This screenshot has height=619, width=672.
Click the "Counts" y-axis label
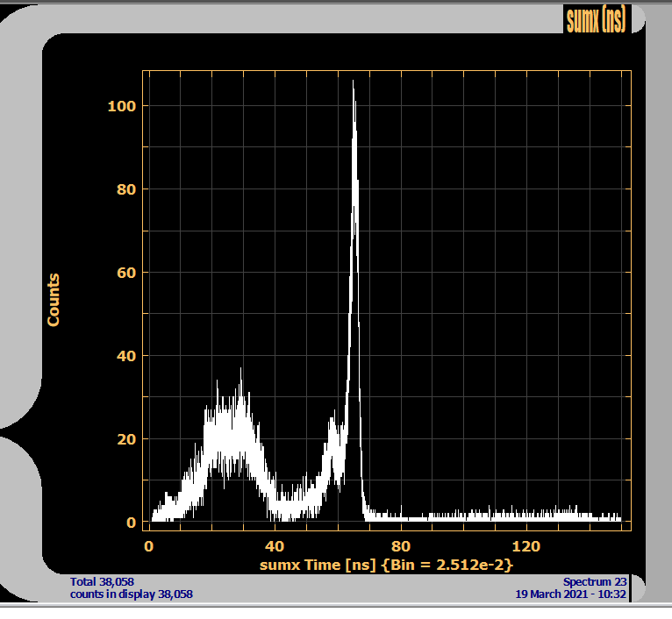point(54,300)
